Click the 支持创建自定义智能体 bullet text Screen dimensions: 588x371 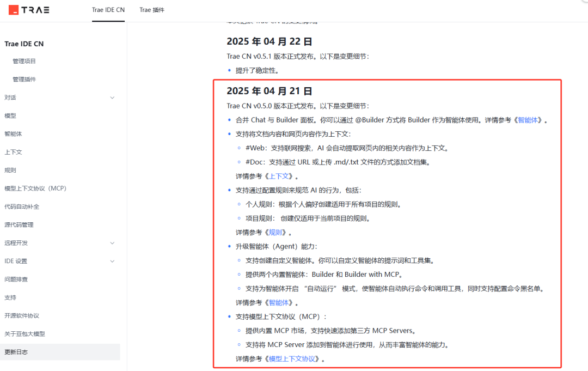340,261
